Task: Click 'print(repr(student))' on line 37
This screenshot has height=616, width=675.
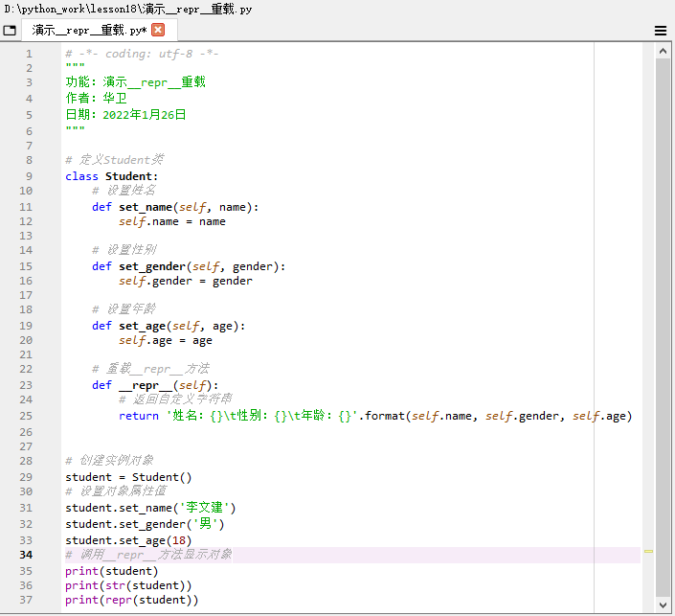Action: click(132, 600)
